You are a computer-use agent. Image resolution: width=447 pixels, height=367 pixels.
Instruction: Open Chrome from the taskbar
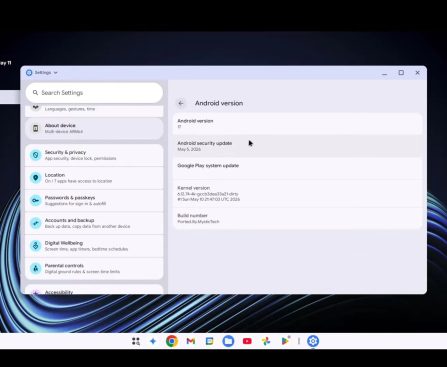[172, 341]
